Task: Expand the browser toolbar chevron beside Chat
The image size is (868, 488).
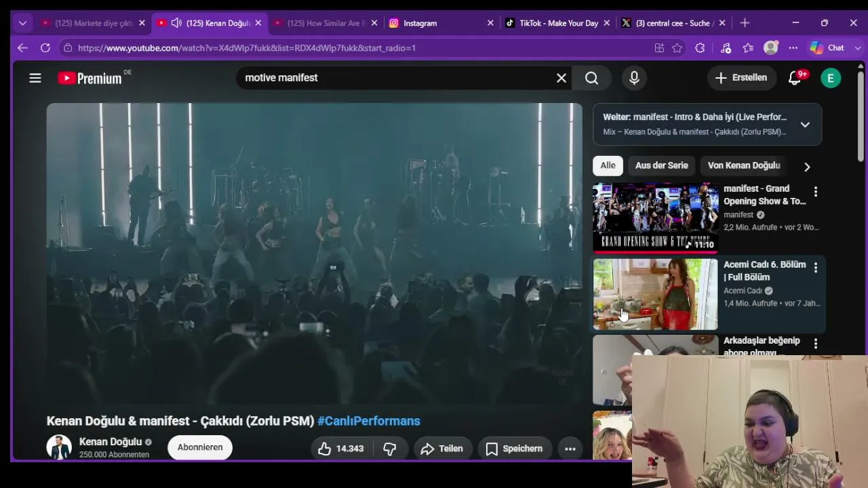Action: [x=857, y=48]
